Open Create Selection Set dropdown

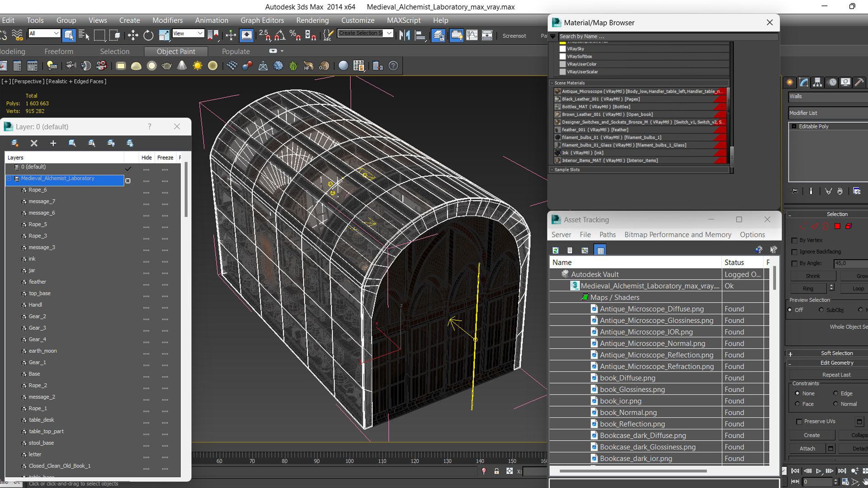tap(365, 33)
